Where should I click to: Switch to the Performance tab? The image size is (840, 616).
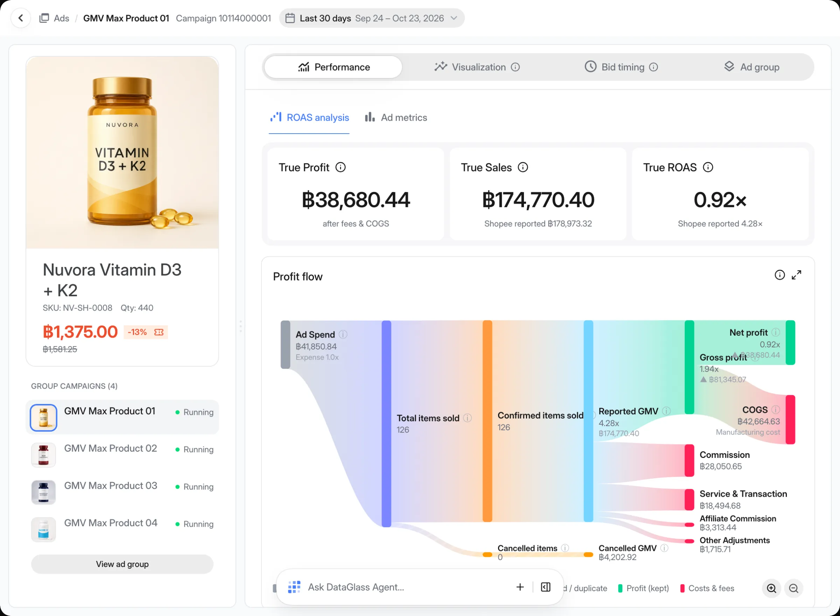click(x=333, y=67)
